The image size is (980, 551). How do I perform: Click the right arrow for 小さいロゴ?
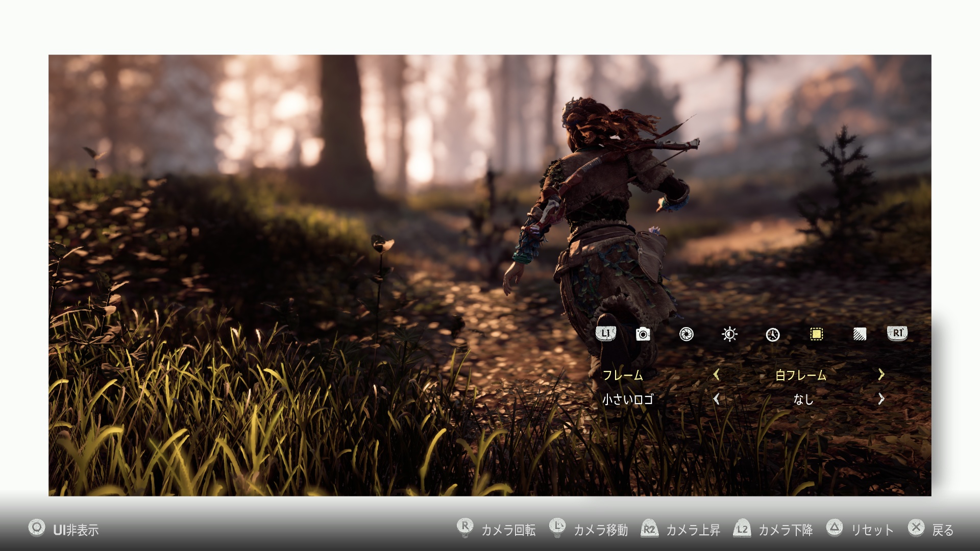(x=881, y=399)
